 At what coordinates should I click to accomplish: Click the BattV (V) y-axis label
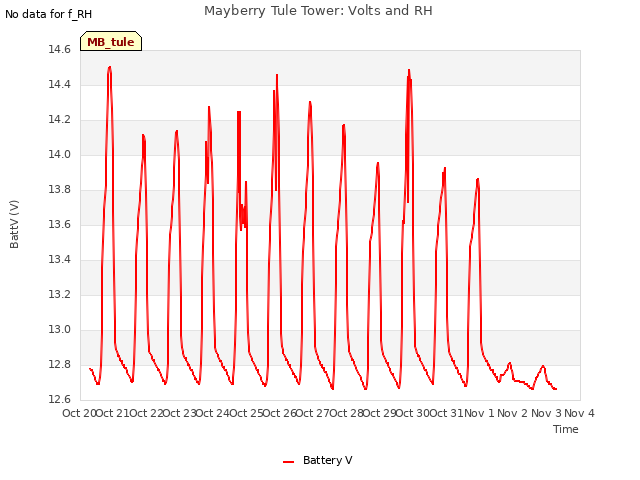[14, 224]
